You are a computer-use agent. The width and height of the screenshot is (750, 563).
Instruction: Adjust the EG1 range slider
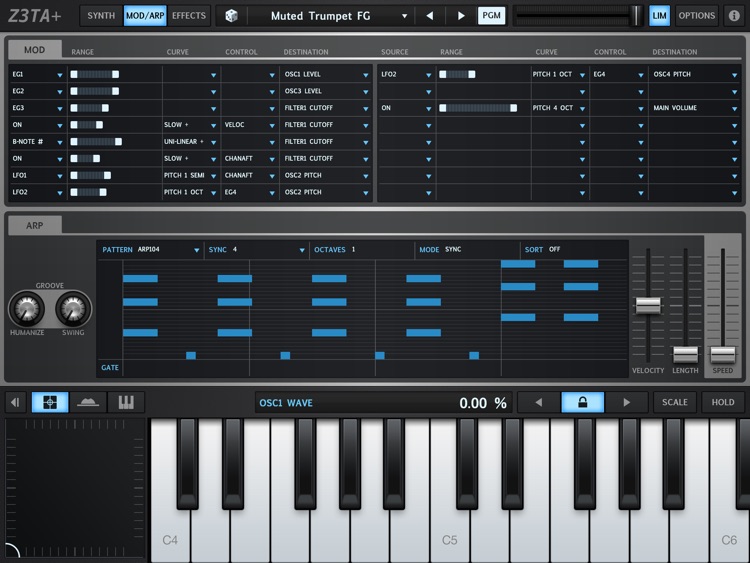click(95, 75)
